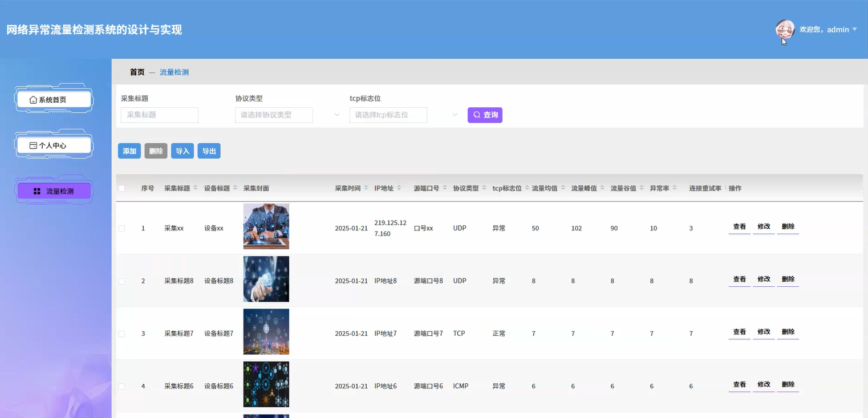Screen dimensions: 868x418
Task: Click the magnifier icon on the 查询 button
Action: coord(476,115)
